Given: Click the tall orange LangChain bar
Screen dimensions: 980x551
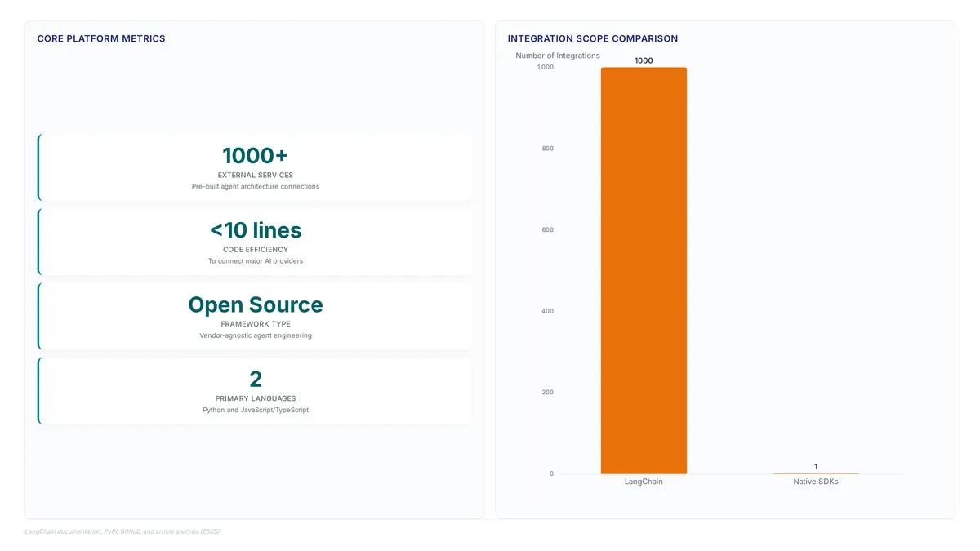Looking at the screenshot, I should pyautogui.click(x=644, y=270).
